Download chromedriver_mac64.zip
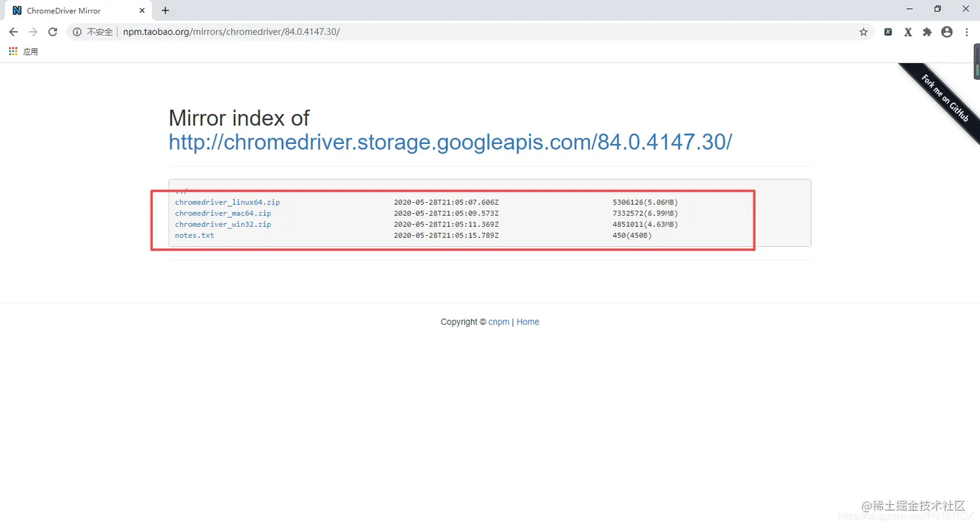 [223, 213]
